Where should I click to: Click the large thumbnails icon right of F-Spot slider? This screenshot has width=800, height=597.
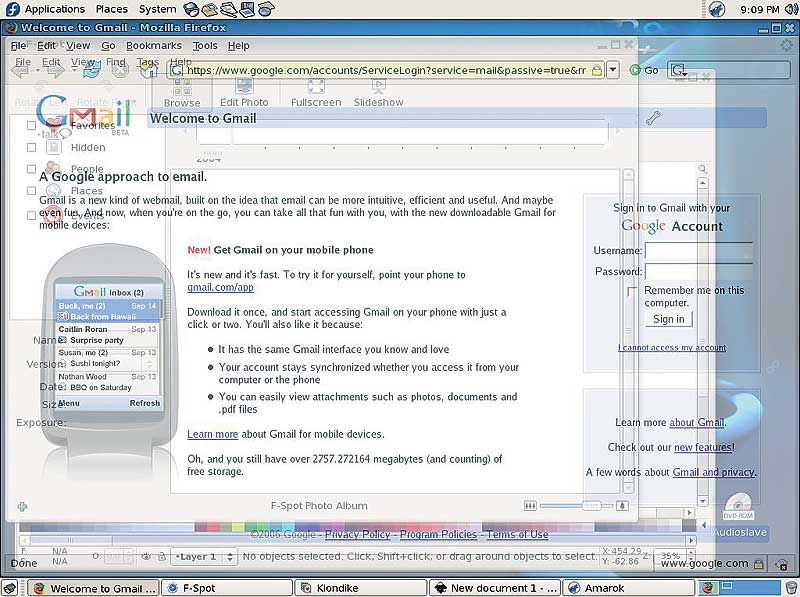[x=621, y=506]
